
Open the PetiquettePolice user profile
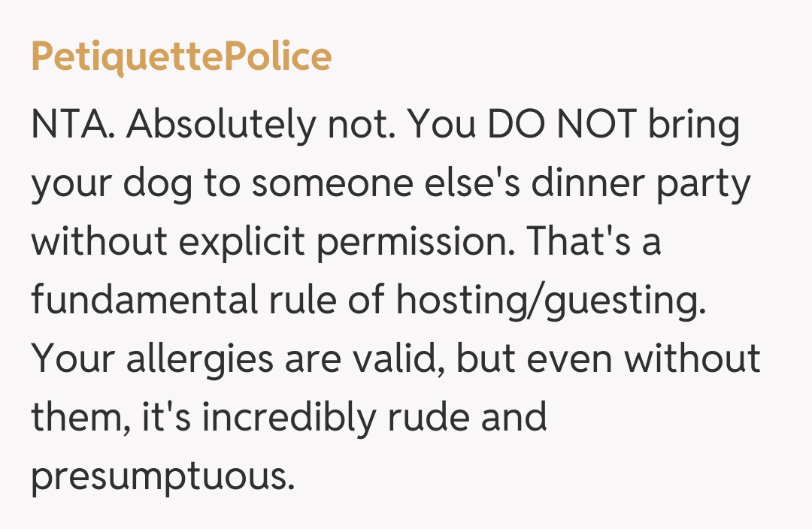click(181, 57)
